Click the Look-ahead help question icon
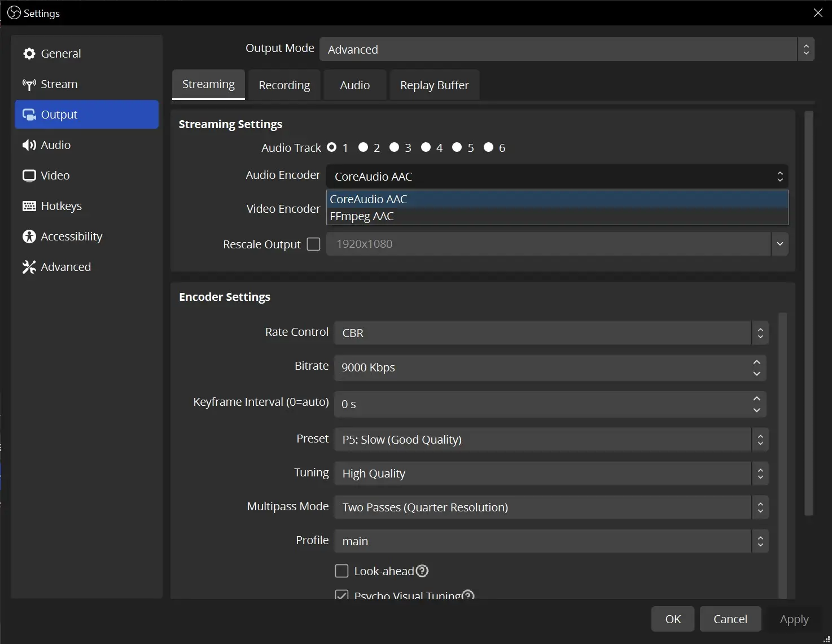Viewport: 832px width, 644px height. point(422,571)
